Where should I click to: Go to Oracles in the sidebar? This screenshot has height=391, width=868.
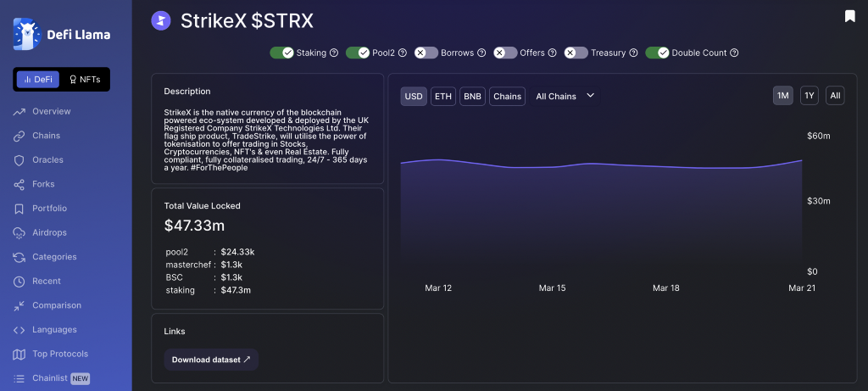pos(47,160)
